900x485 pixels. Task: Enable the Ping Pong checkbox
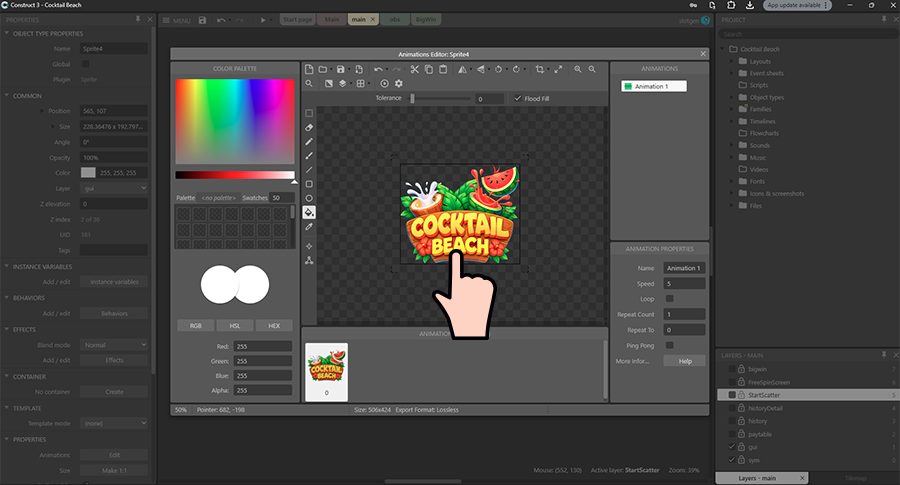pyautogui.click(x=669, y=345)
